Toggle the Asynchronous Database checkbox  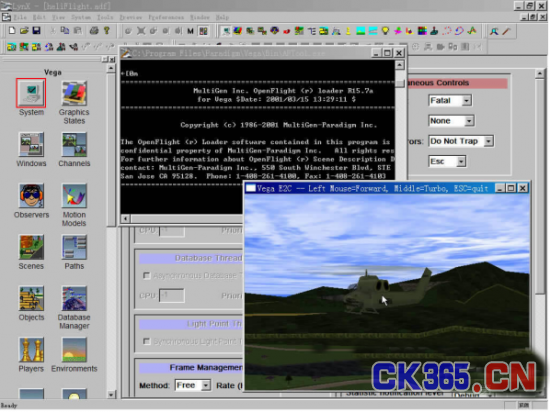pyautogui.click(x=146, y=276)
